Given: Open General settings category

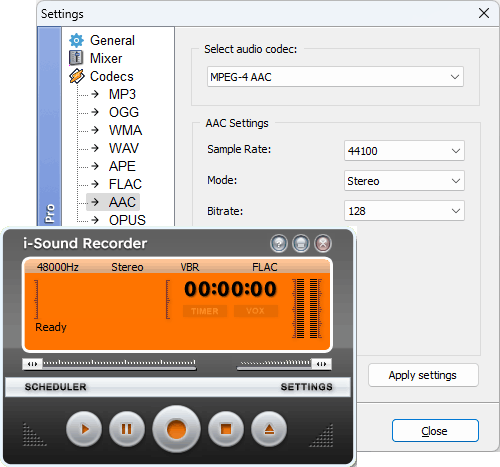Looking at the screenshot, I should tap(112, 40).
